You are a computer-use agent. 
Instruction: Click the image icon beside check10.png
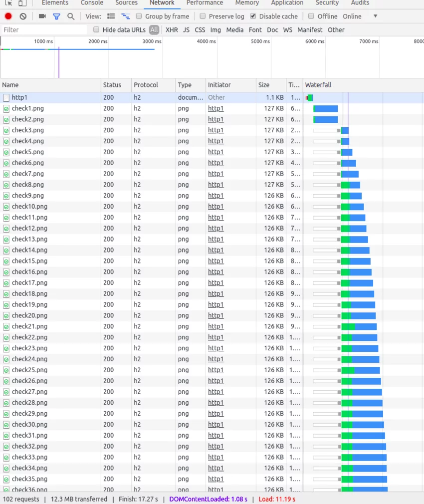click(x=6, y=207)
